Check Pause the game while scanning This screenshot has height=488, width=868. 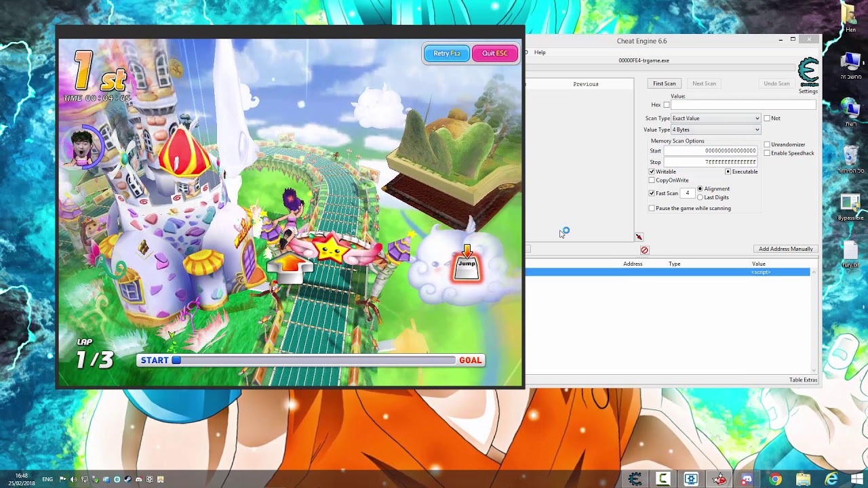coord(652,208)
